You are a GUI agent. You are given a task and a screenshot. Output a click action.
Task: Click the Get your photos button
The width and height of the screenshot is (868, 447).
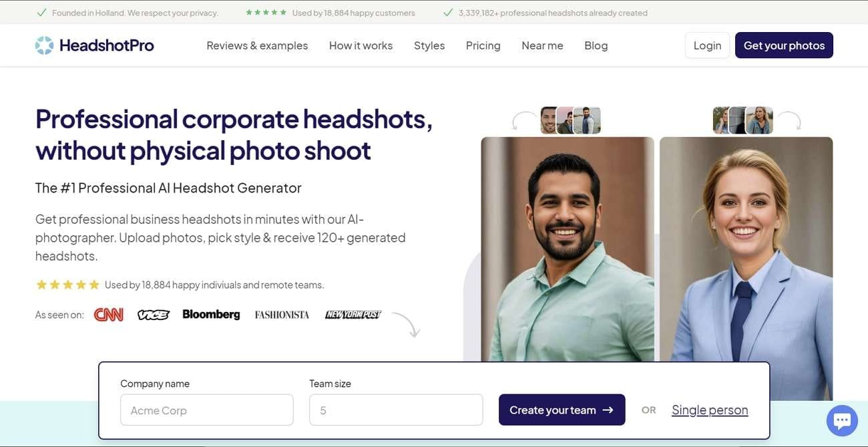click(x=784, y=45)
